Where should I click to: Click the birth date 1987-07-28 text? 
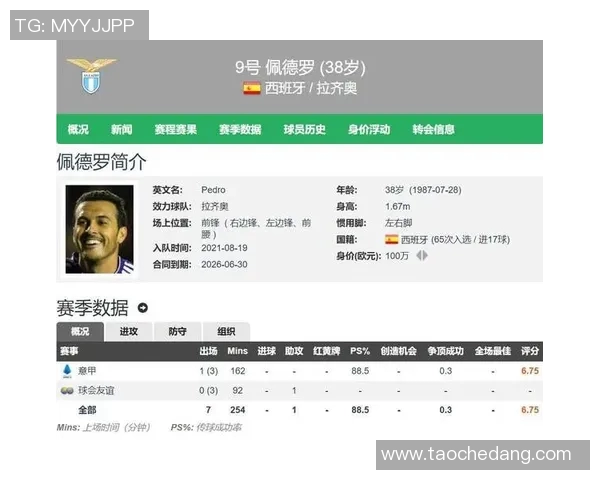point(435,190)
